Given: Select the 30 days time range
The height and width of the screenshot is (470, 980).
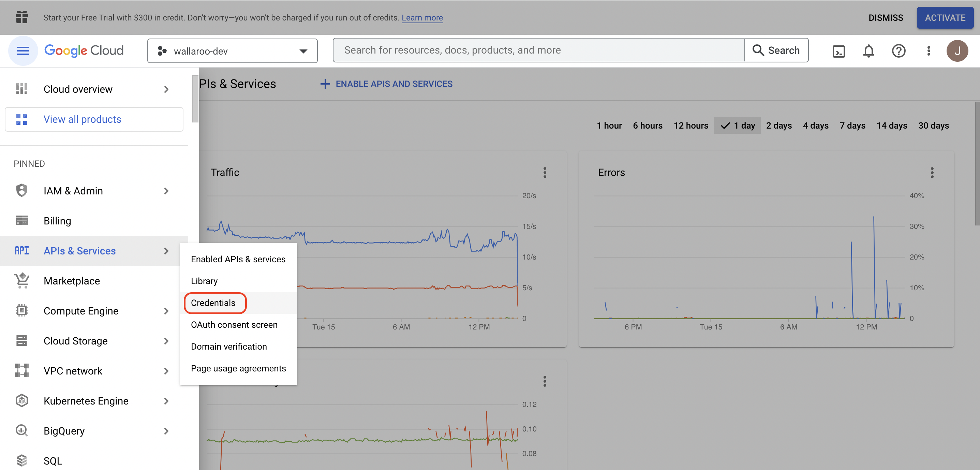Looking at the screenshot, I should point(933,125).
